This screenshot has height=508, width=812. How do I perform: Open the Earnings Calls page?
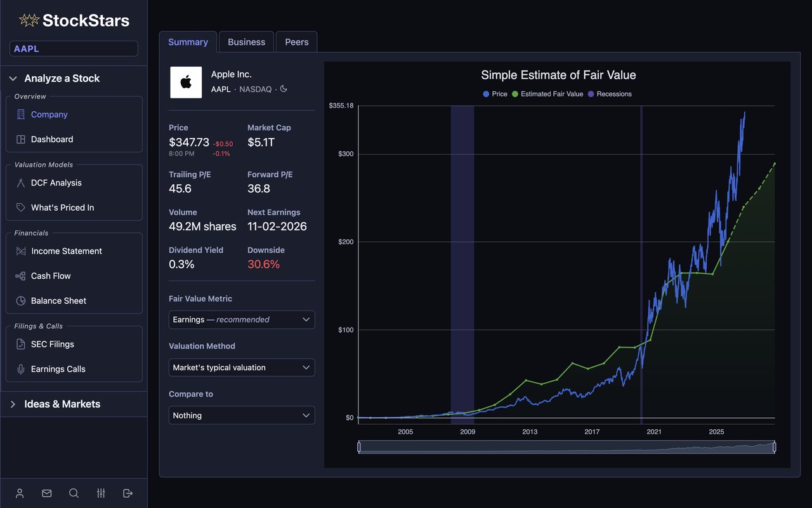click(58, 369)
